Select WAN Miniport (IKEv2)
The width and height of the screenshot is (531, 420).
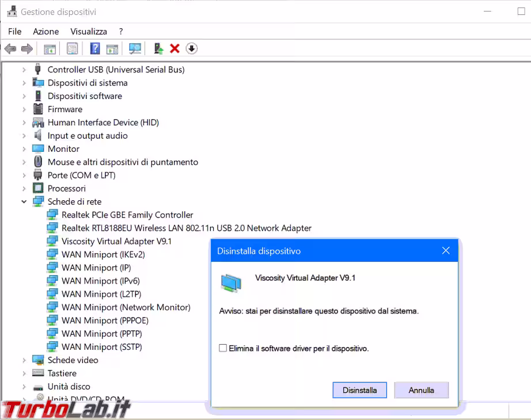pyautogui.click(x=103, y=254)
